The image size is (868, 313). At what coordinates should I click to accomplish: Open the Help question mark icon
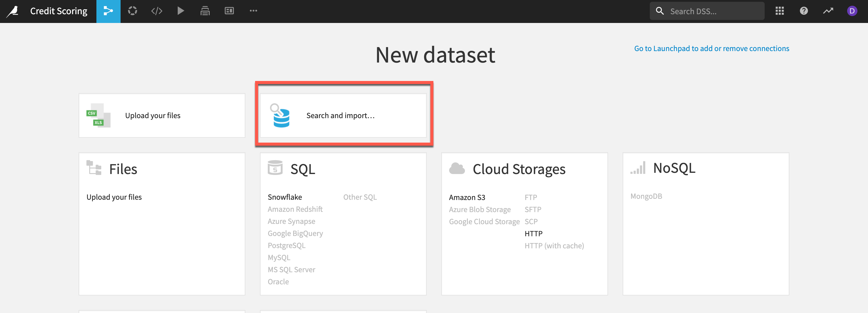tap(804, 11)
